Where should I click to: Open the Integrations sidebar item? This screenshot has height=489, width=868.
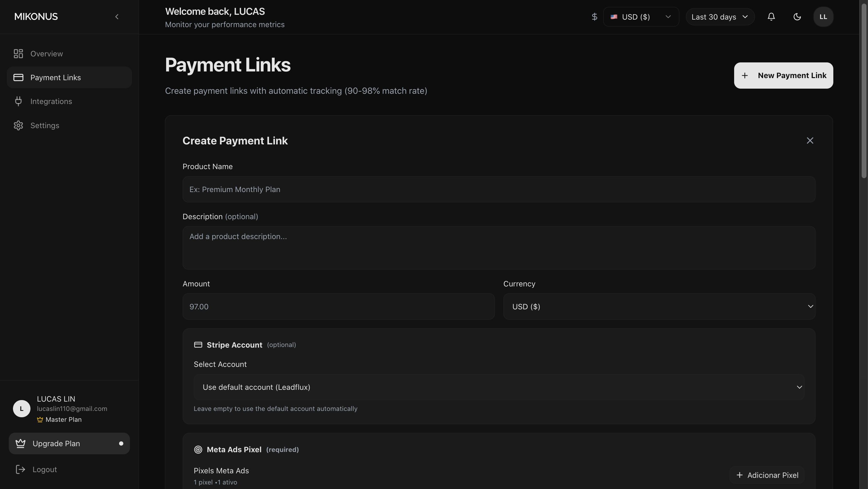[51, 101]
